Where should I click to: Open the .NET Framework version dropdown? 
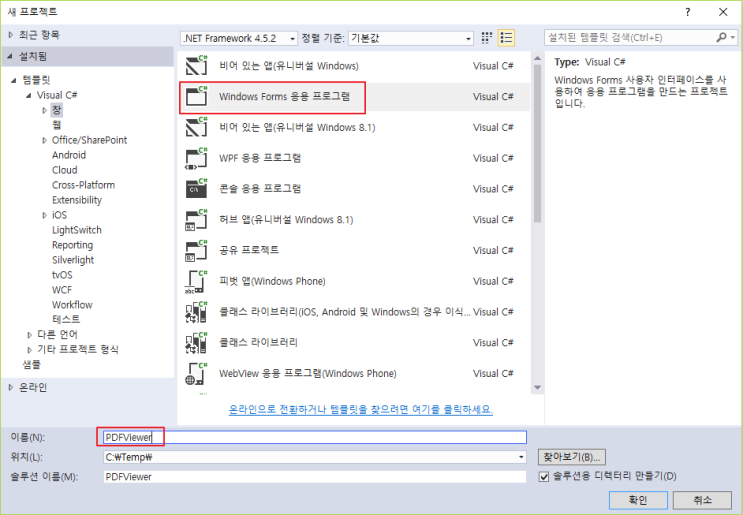pyautogui.click(x=292, y=38)
